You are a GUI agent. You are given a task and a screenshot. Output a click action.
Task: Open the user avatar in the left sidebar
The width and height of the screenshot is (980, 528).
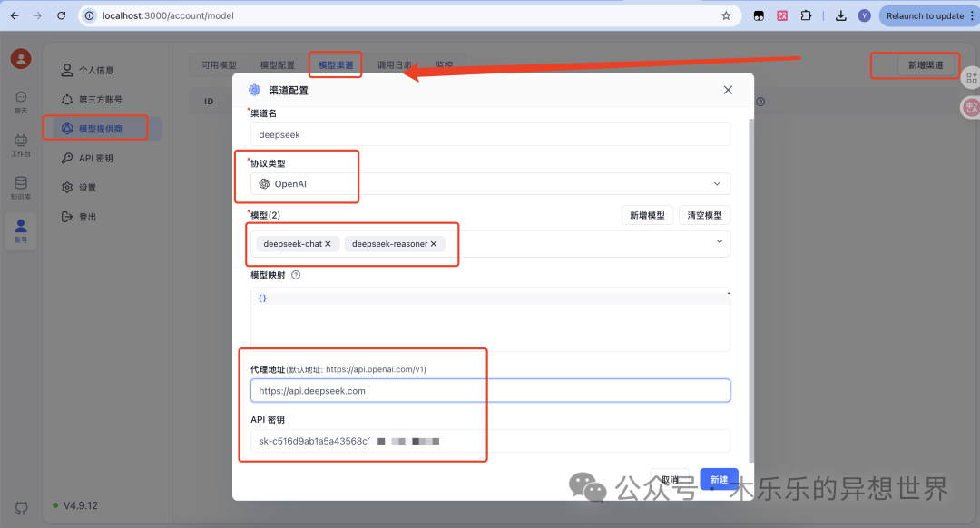[x=21, y=59]
